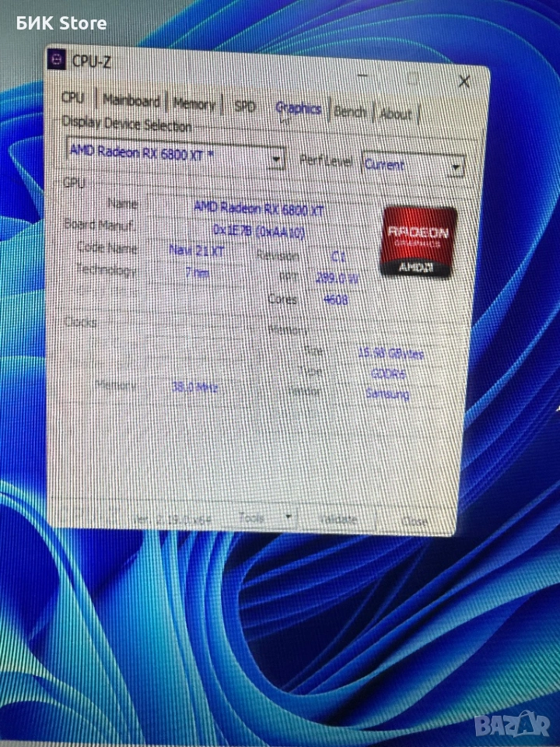Image resolution: width=560 pixels, height=747 pixels.
Task: Select the SPD tab
Action: pyautogui.click(x=245, y=107)
